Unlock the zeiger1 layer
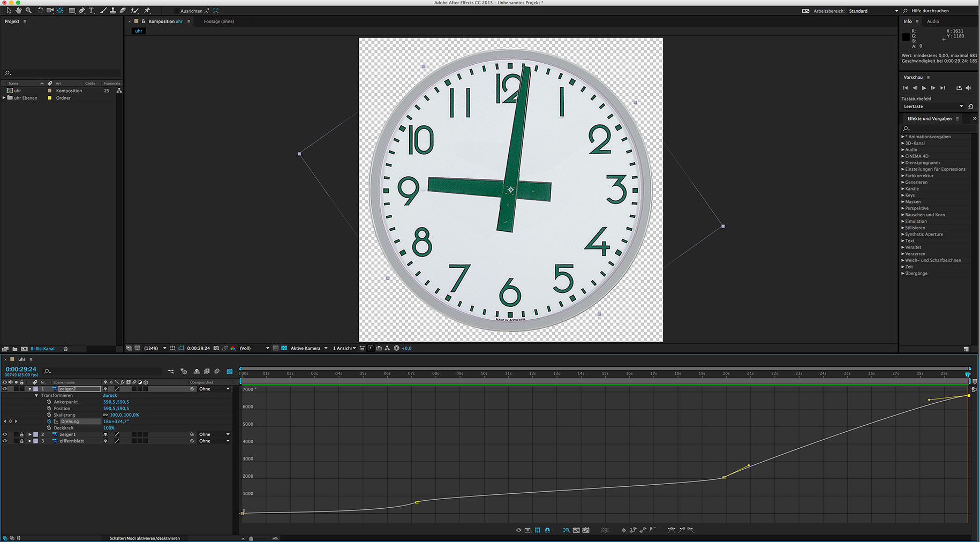 point(22,434)
